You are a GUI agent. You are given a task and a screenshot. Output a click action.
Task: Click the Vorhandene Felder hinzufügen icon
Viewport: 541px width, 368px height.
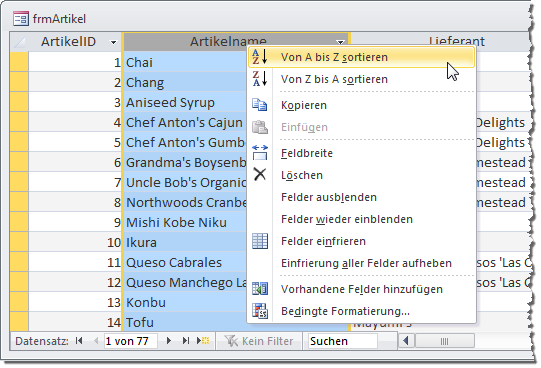pos(260,289)
